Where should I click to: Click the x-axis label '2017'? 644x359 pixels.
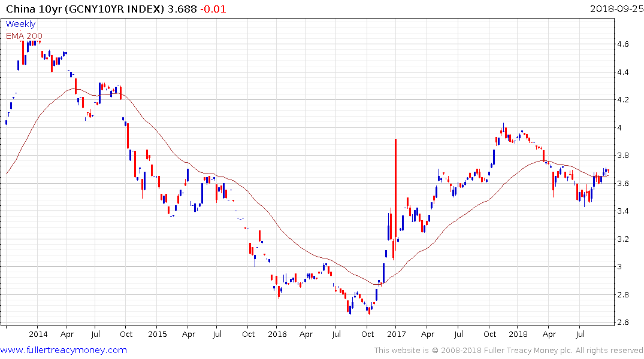[x=397, y=334]
